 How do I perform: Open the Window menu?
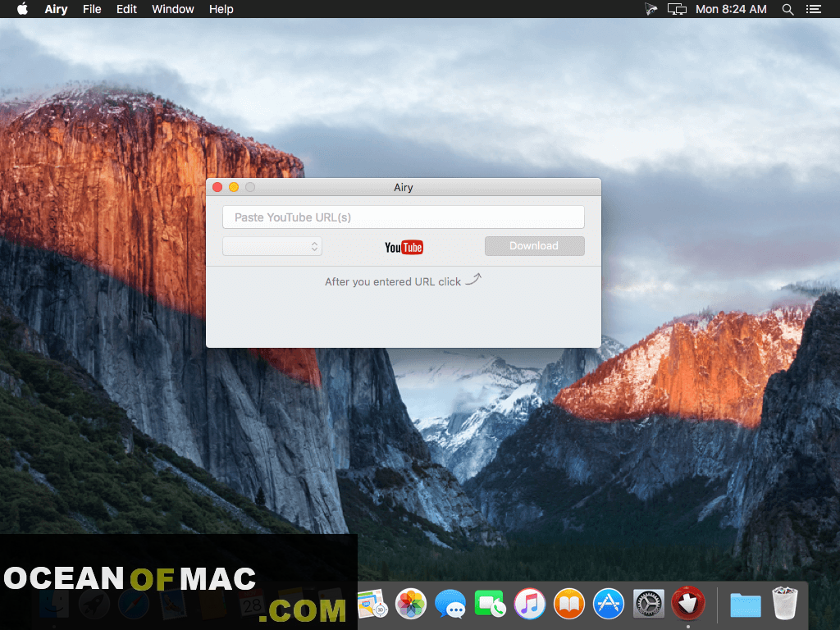click(172, 9)
